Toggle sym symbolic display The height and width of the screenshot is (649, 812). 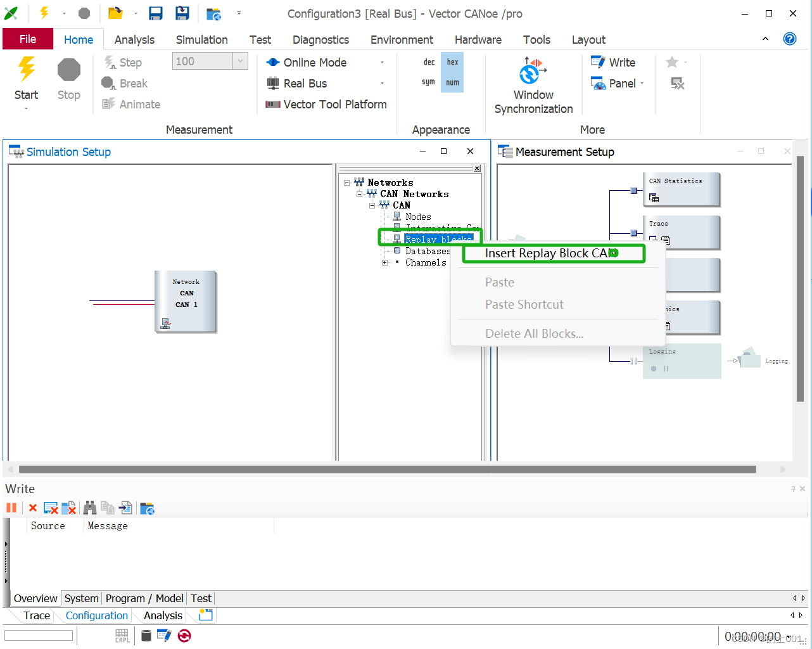coord(429,82)
